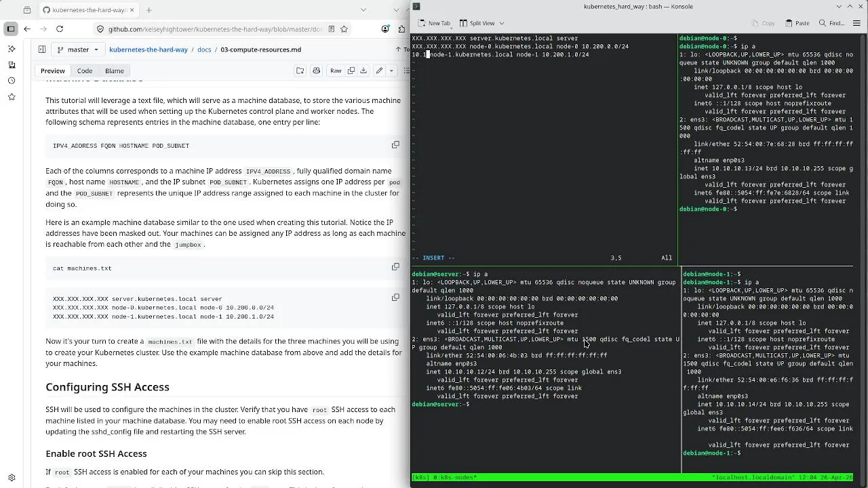Open the Firefox View tab icon
The height and width of the screenshot is (488, 868).
[27, 10]
